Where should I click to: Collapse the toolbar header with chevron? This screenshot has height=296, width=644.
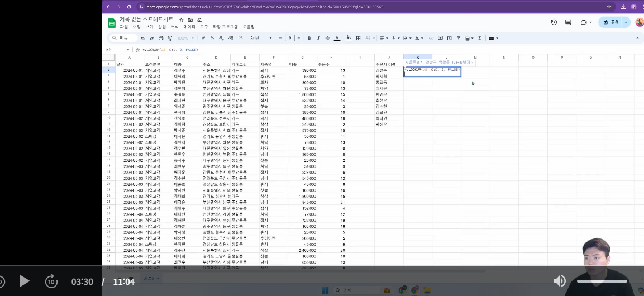pyautogui.click(x=637, y=38)
